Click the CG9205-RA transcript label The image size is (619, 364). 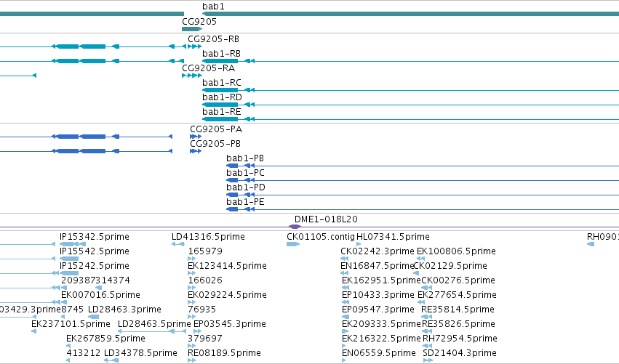point(209,68)
